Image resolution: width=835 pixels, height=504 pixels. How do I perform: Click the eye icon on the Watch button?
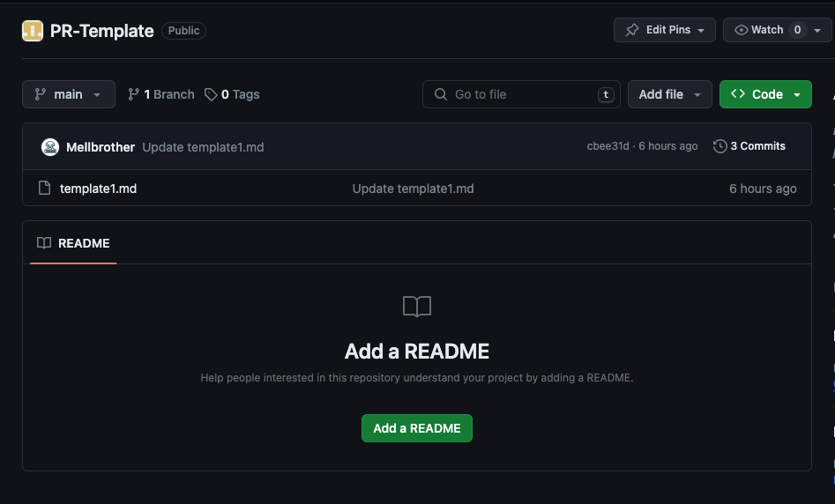pyautogui.click(x=741, y=30)
